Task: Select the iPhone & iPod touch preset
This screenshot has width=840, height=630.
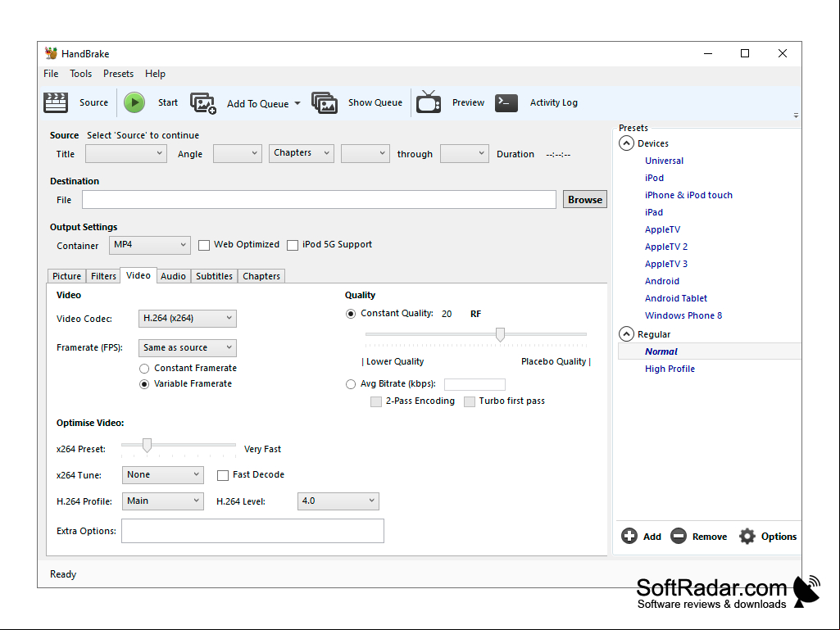Action: pyautogui.click(x=688, y=195)
